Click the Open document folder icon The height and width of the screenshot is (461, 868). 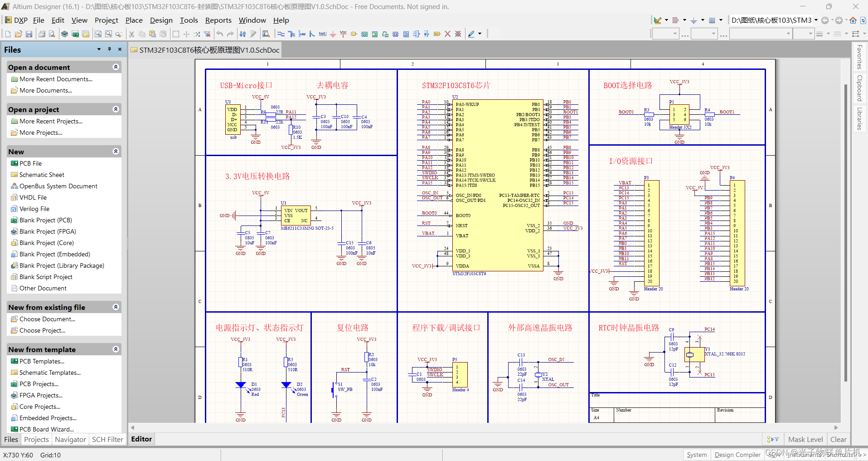(18, 34)
